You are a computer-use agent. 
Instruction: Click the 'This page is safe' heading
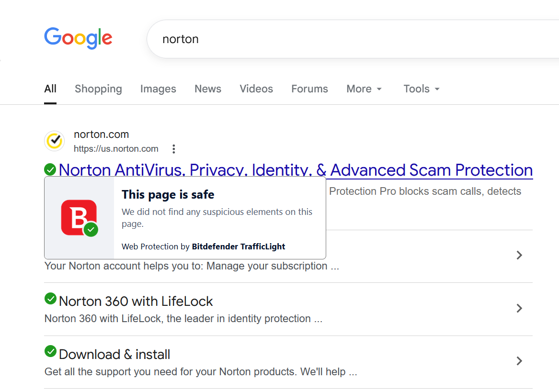168,195
